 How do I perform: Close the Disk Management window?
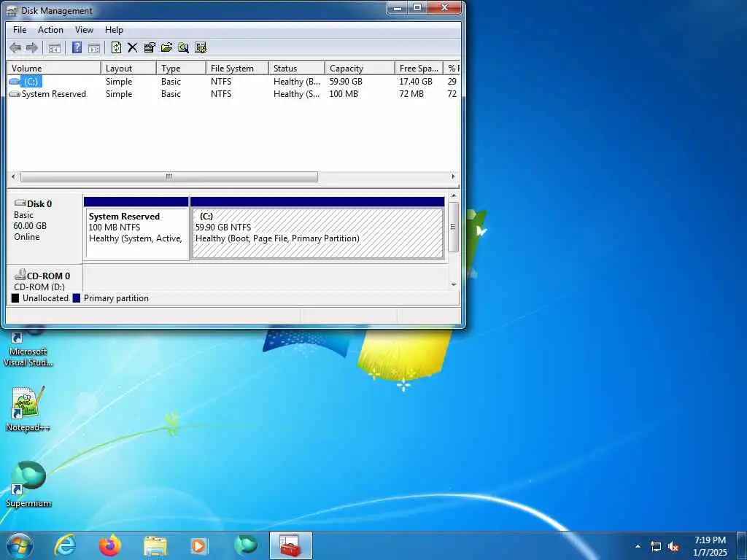pyautogui.click(x=444, y=7)
